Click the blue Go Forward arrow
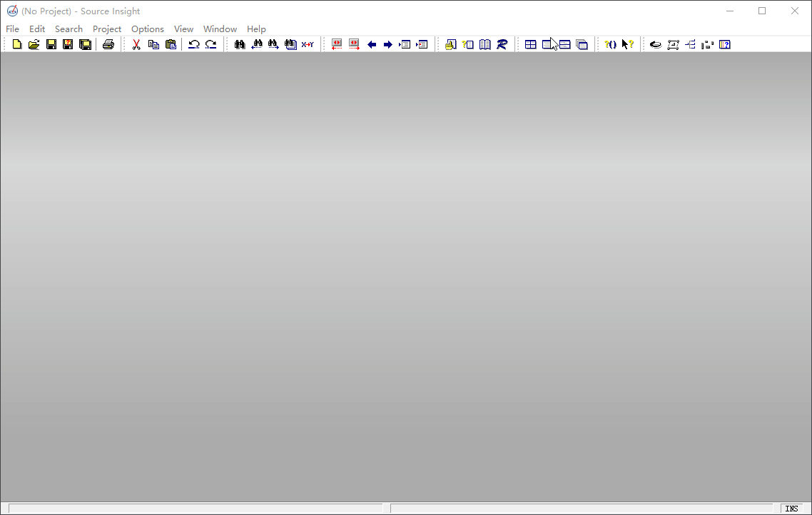The width and height of the screenshot is (812, 515). click(x=388, y=44)
